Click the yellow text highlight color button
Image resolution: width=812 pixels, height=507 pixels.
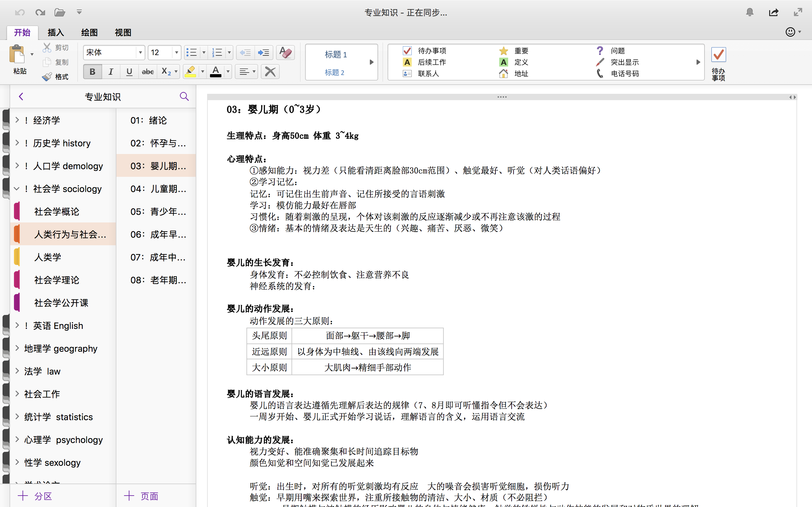(190, 72)
